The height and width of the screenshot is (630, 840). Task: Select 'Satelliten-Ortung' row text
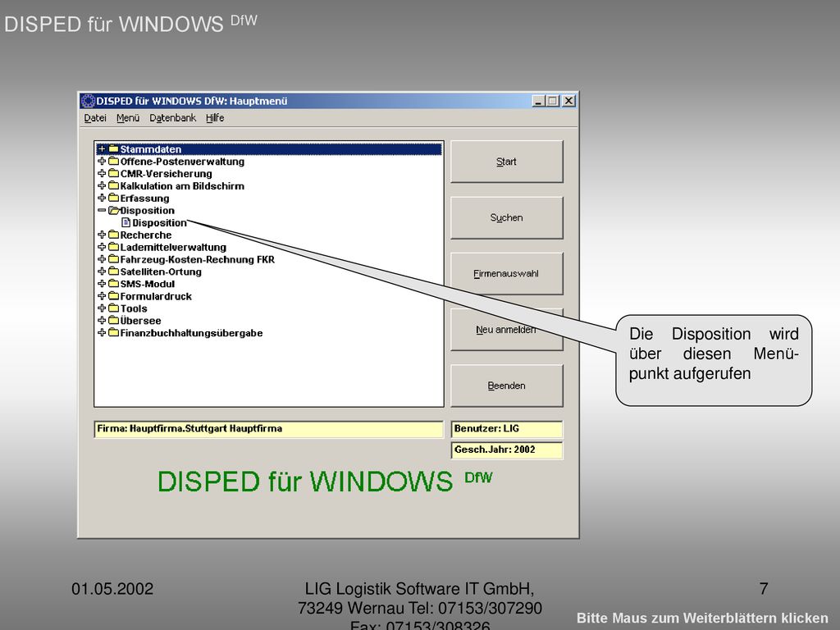pyautogui.click(x=161, y=272)
